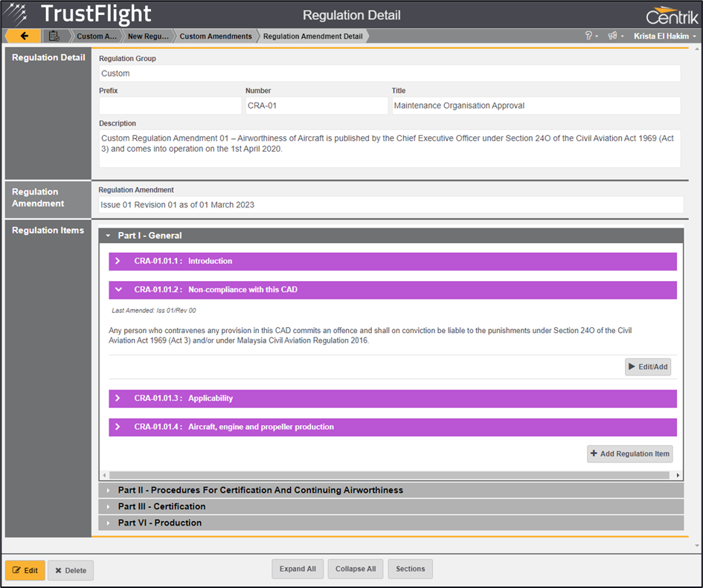Open the announcements megaphone menu
This screenshot has height=588, width=703.
pyautogui.click(x=615, y=36)
